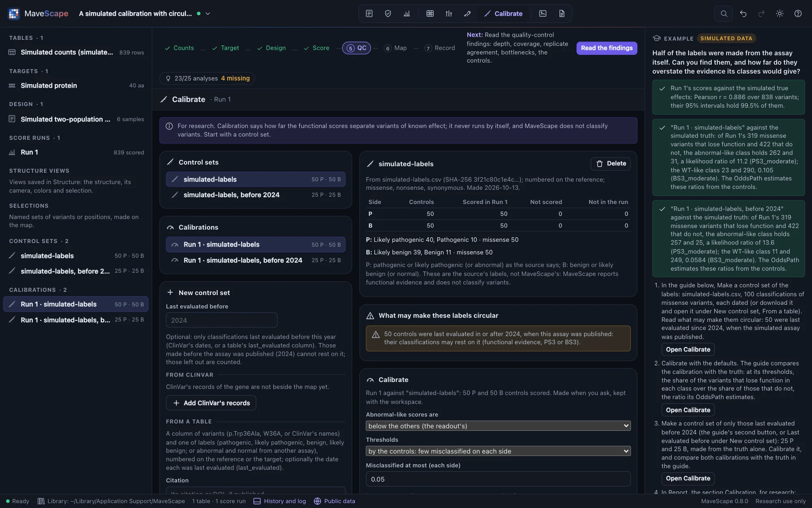This screenshot has height=508, width=812.
Task: Click the Misclassified at most 0.05 field
Action: pos(498,479)
